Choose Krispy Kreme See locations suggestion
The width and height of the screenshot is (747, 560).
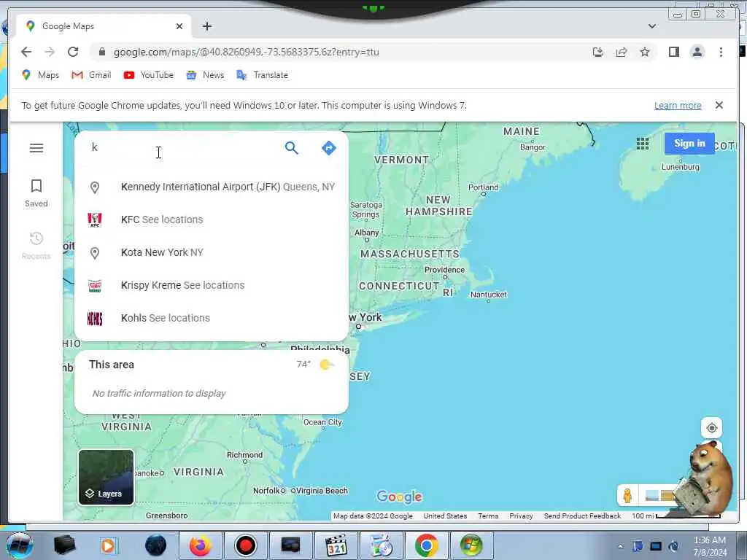click(x=212, y=285)
